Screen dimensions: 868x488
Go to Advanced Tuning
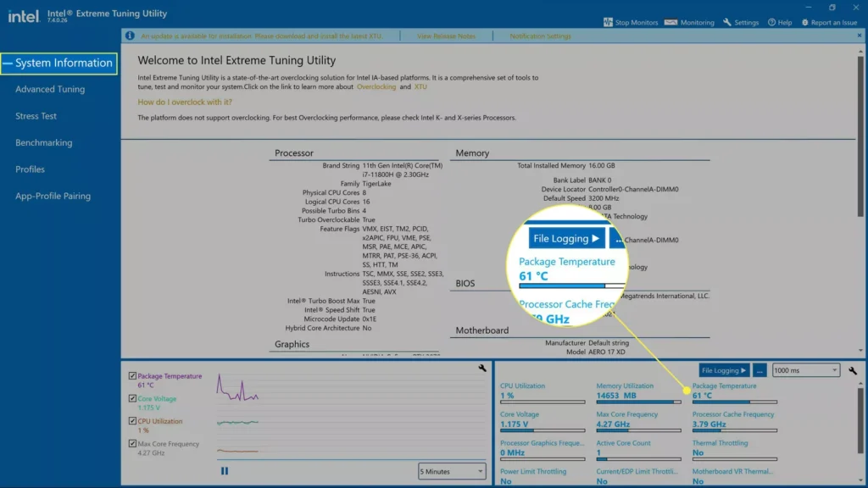(x=50, y=89)
